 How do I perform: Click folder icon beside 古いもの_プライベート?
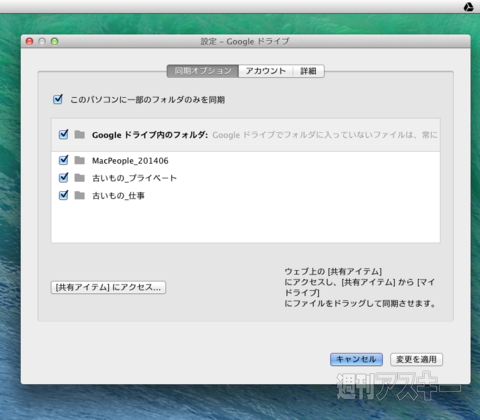79,178
